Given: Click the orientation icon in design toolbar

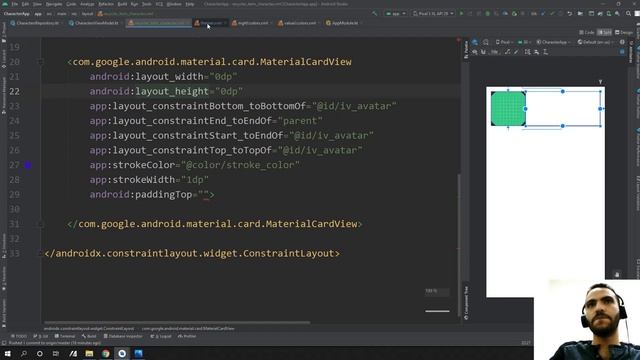Looking at the screenshot, I should click(486, 42).
